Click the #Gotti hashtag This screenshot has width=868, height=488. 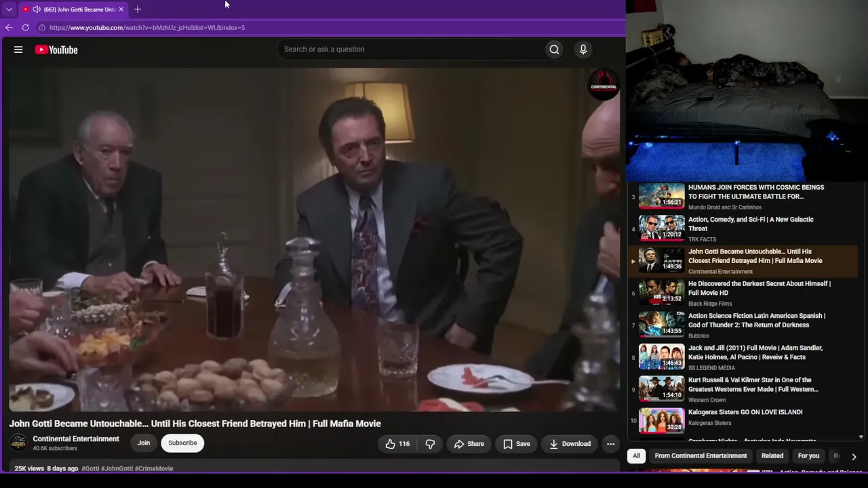[90, 468]
